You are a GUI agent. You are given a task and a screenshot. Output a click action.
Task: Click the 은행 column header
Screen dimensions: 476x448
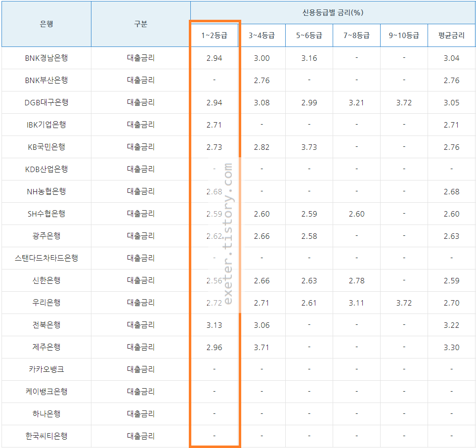click(46, 24)
